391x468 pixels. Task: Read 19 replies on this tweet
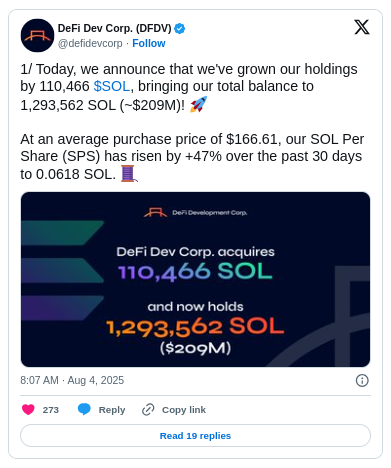tap(195, 436)
